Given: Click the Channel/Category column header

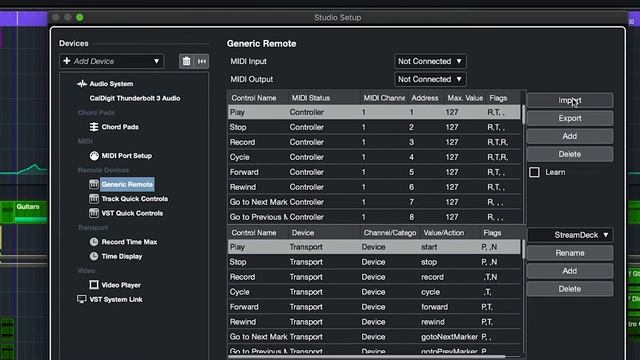Looking at the screenshot, I should point(389,233).
